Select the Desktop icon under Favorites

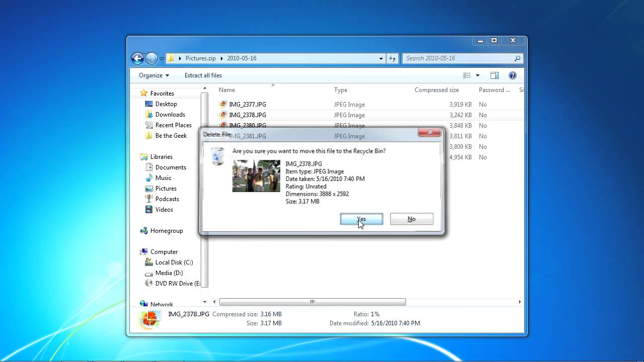point(149,104)
